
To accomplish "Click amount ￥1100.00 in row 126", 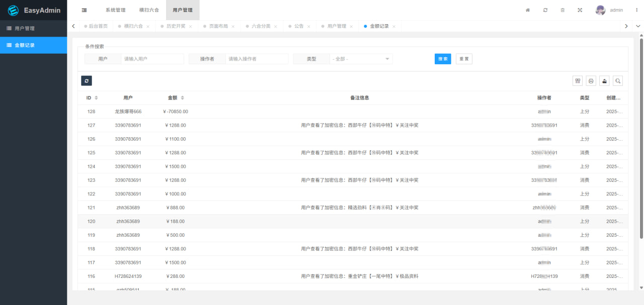I will tap(175, 139).
